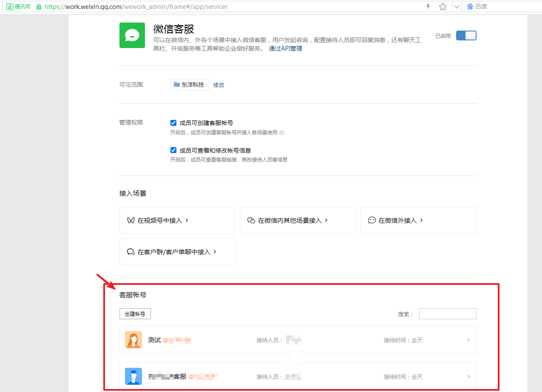542x392 pixels.
Task: Click the blue avatar of the second account
Action: click(x=133, y=376)
